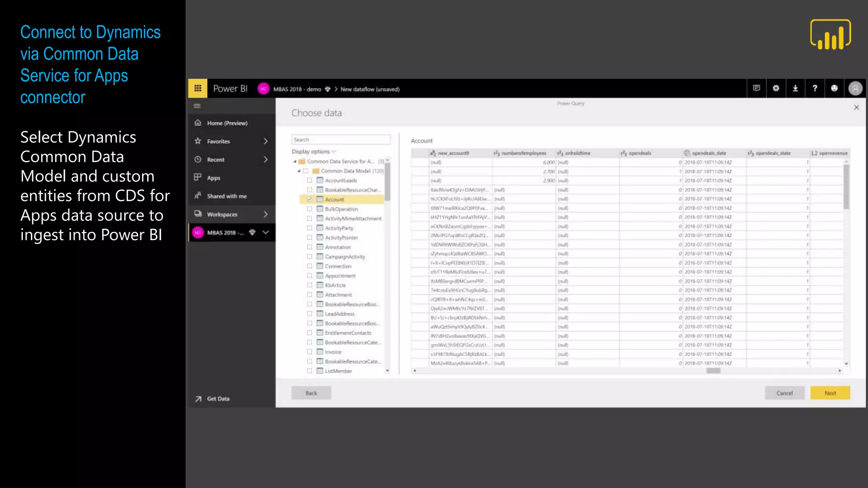Check the ListMember checkbox
The width and height of the screenshot is (868, 488).
(x=309, y=371)
